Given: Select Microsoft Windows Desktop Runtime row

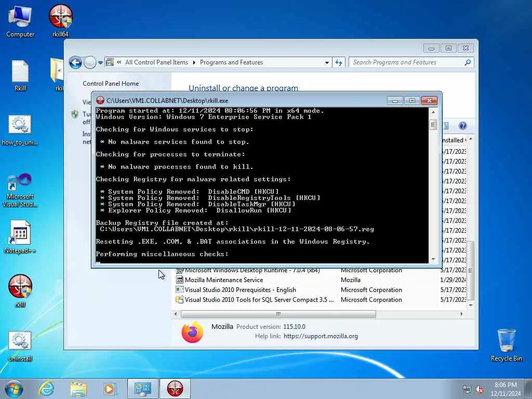Looking at the screenshot, I should (321, 271).
